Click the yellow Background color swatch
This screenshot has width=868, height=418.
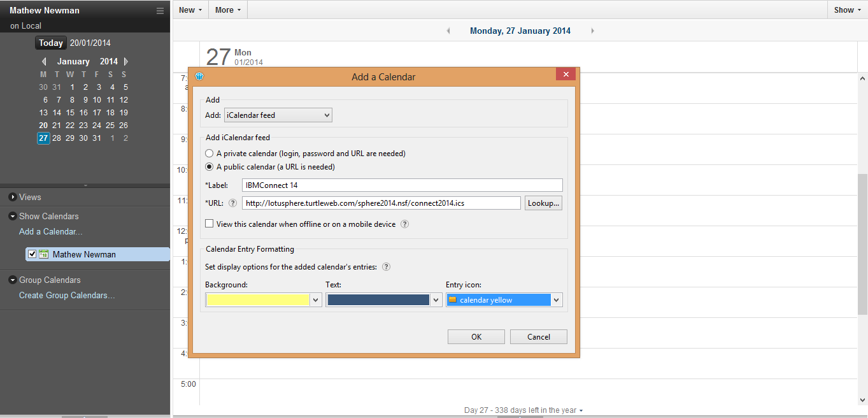(258, 300)
